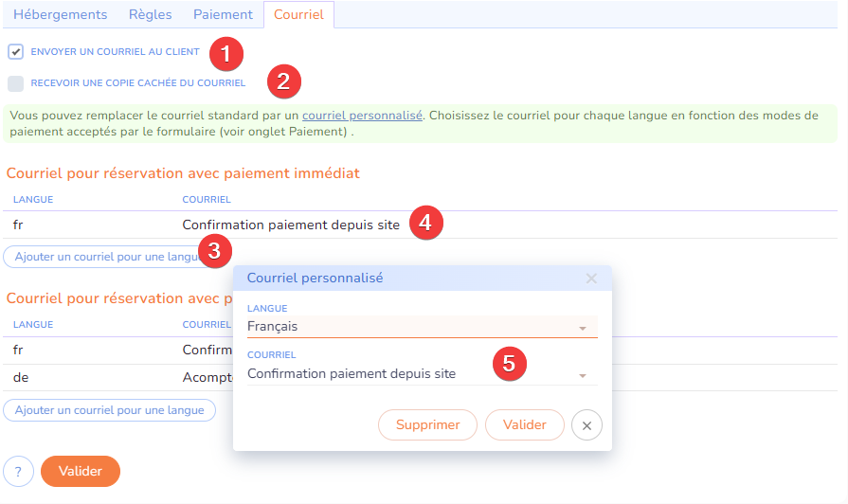Expand the Courriel dropdown in dialog
Viewport: 848px width, 504px height.
click(421, 374)
